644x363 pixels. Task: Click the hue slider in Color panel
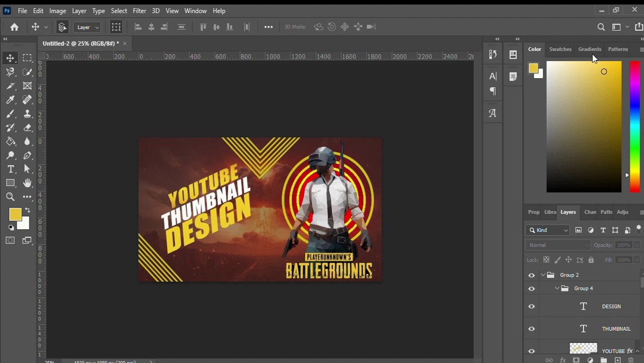pos(634,127)
